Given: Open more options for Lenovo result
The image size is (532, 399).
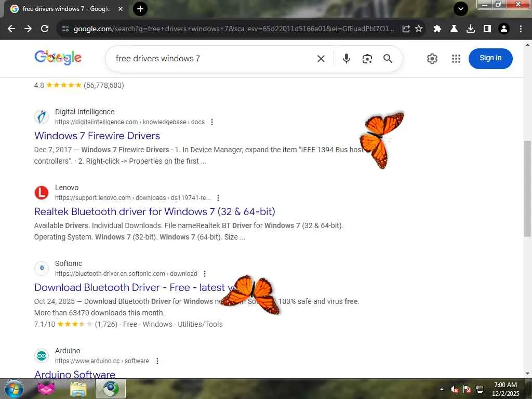Looking at the screenshot, I should [x=218, y=198].
